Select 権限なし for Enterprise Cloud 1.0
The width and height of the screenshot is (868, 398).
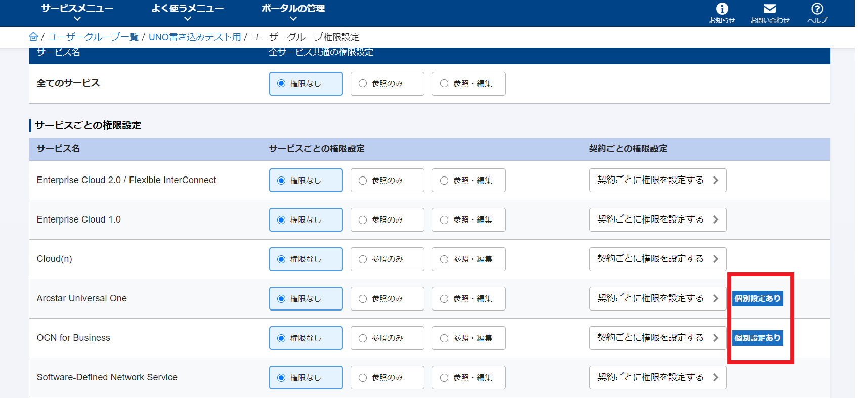coord(306,219)
